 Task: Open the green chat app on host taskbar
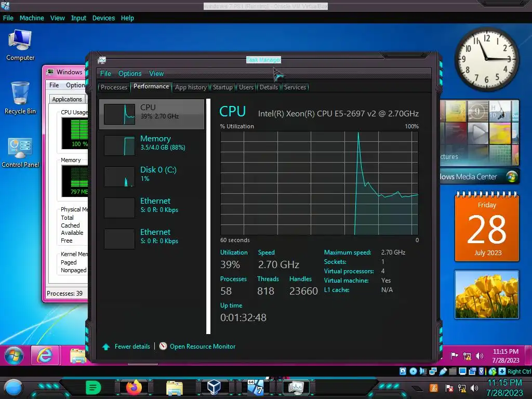(x=94, y=387)
